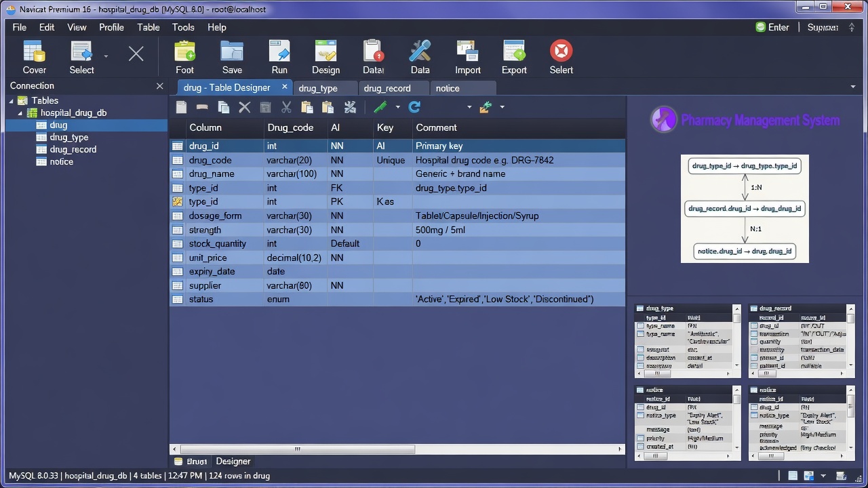Click the minus remove-field icon
The height and width of the screenshot is (488, 868).
[202, 107]
